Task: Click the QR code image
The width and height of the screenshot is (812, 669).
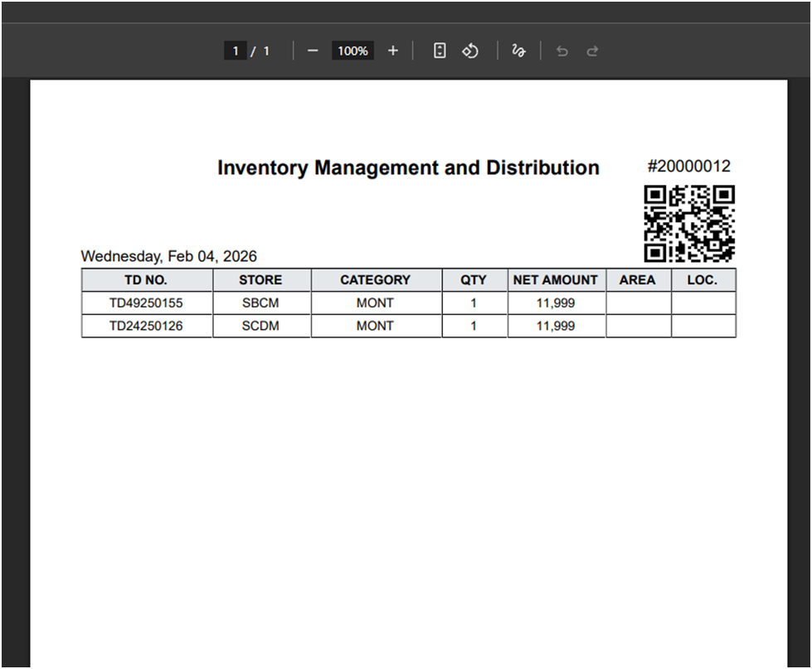Action: (x=689, y=224)
